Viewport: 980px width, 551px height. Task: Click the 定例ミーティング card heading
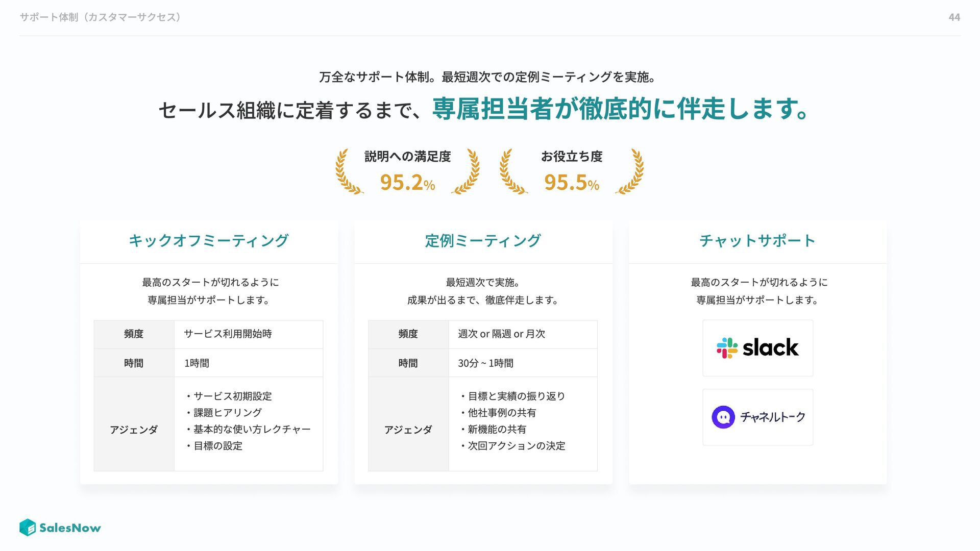(x=483, y=240)
